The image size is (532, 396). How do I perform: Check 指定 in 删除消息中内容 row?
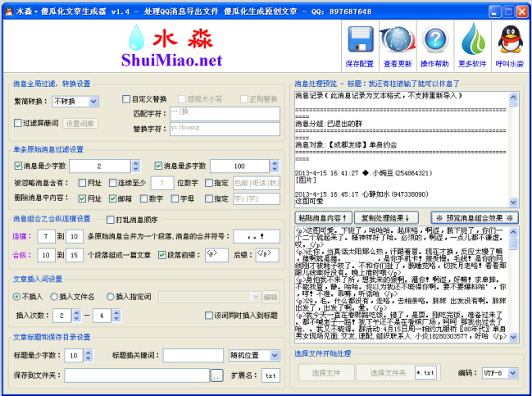[209, 198]
